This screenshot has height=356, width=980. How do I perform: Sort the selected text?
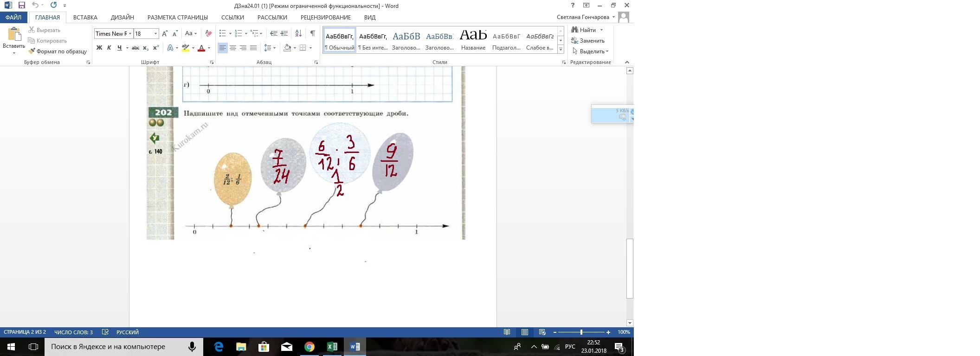[298, 33]
